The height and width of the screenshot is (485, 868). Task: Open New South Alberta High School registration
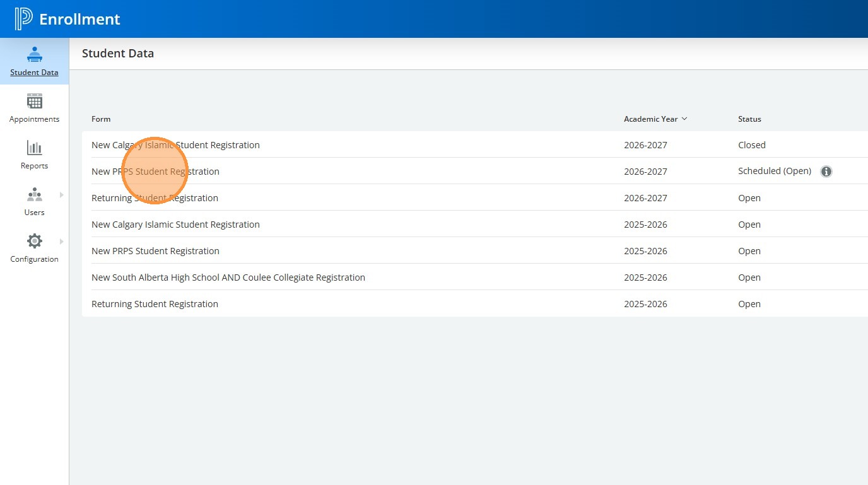228,278
